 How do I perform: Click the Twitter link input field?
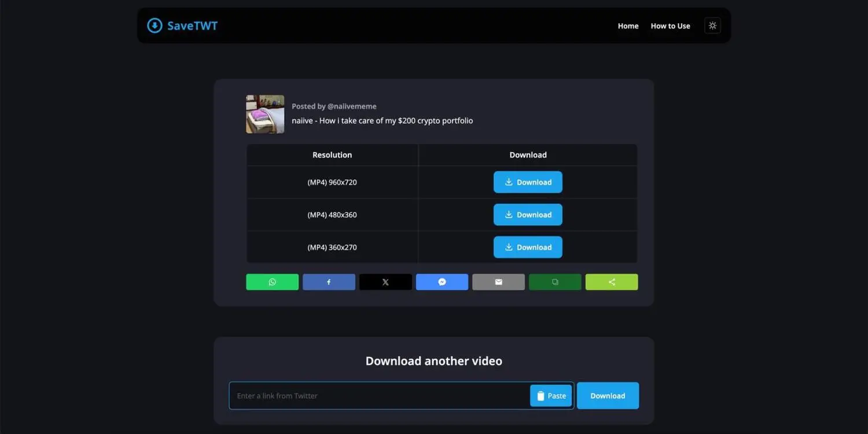click(376, 395)
